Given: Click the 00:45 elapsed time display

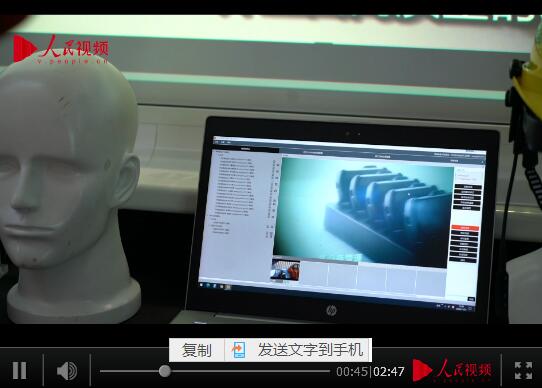Looking at the screenshot, I should coord(352,372).
